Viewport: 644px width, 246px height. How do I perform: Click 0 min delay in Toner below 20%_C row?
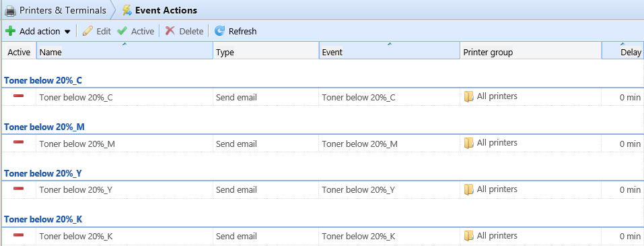coord(630,97)
